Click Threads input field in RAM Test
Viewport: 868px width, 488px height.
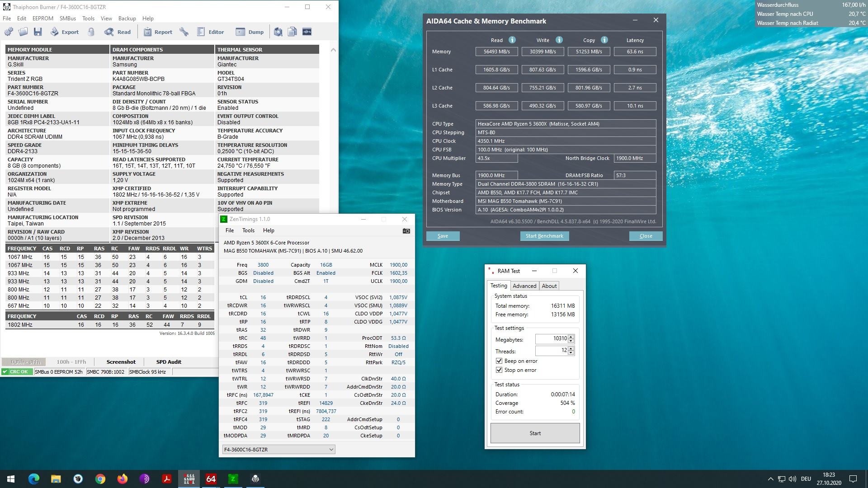coord(552,351)
